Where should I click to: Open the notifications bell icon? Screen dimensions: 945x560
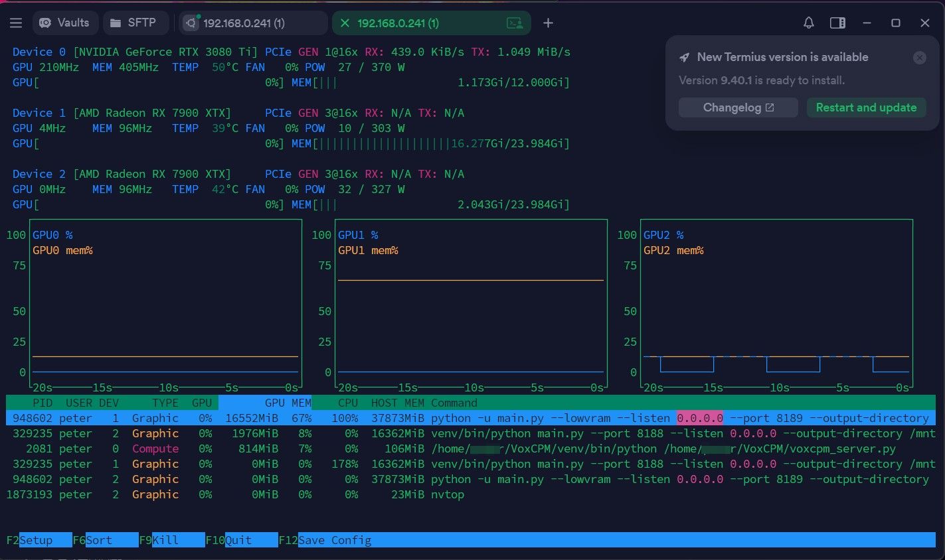pos(808,23)
